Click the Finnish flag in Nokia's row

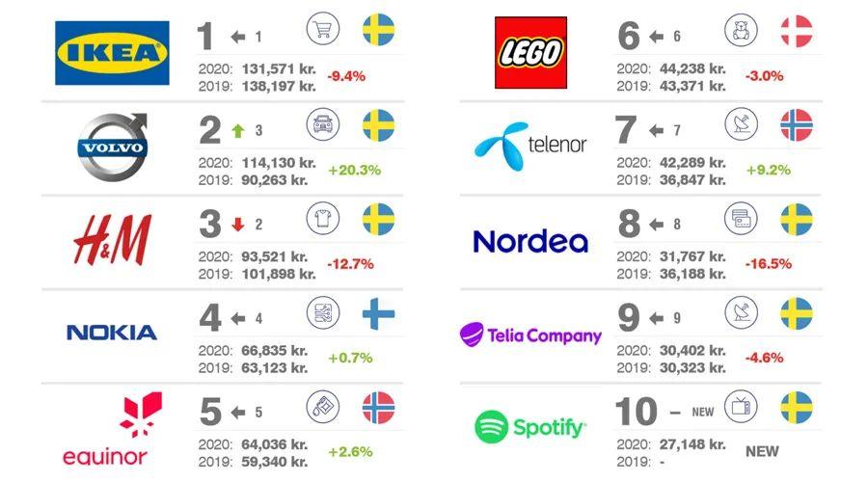378,313
